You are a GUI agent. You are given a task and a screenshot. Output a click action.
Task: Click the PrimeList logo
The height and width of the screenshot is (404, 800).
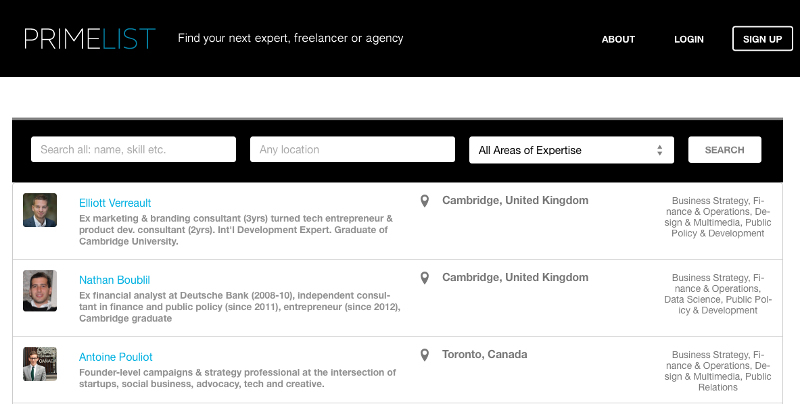(x=90, y=39)
